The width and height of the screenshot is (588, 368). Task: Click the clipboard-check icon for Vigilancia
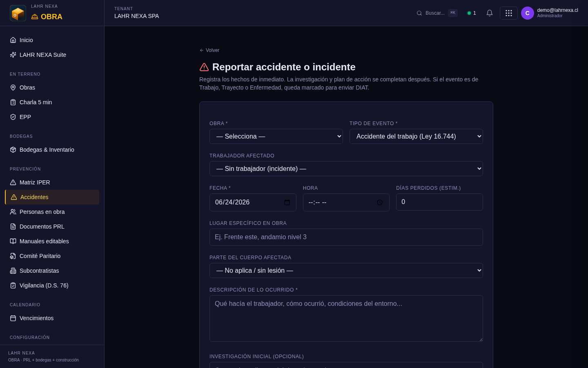click(13, 285)
